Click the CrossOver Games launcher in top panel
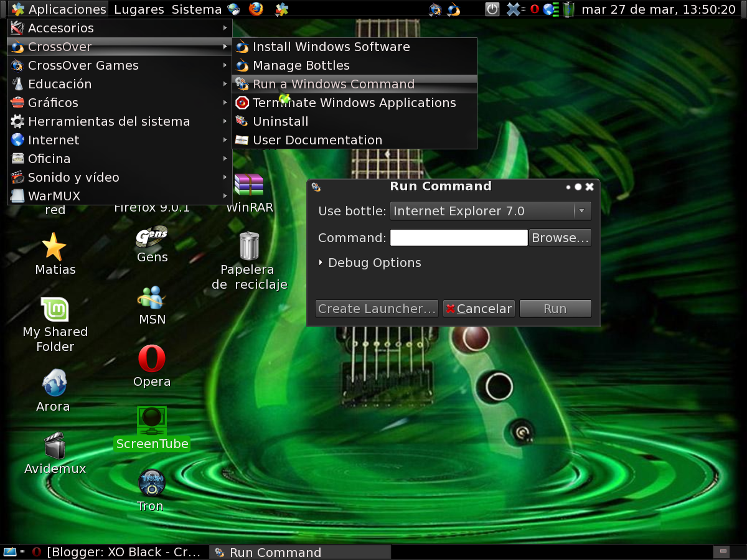The image size is (747, 560). (x=435, y=9)
